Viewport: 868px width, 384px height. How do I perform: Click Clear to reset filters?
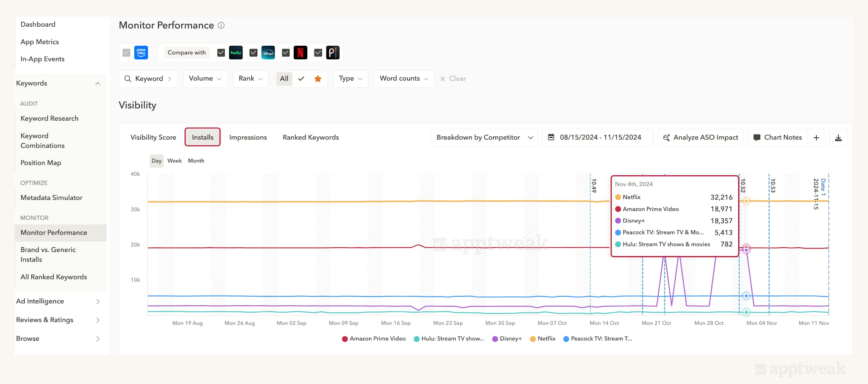point(453,78)
